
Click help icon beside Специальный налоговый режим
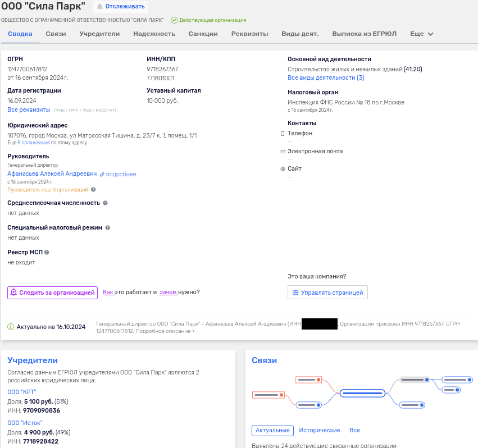(108, 228)
